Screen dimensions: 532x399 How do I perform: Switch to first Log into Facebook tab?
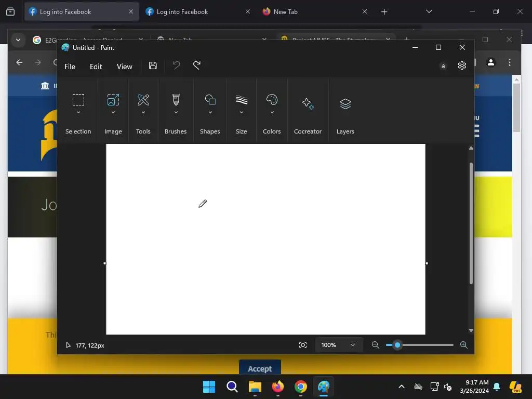(82, 11)
